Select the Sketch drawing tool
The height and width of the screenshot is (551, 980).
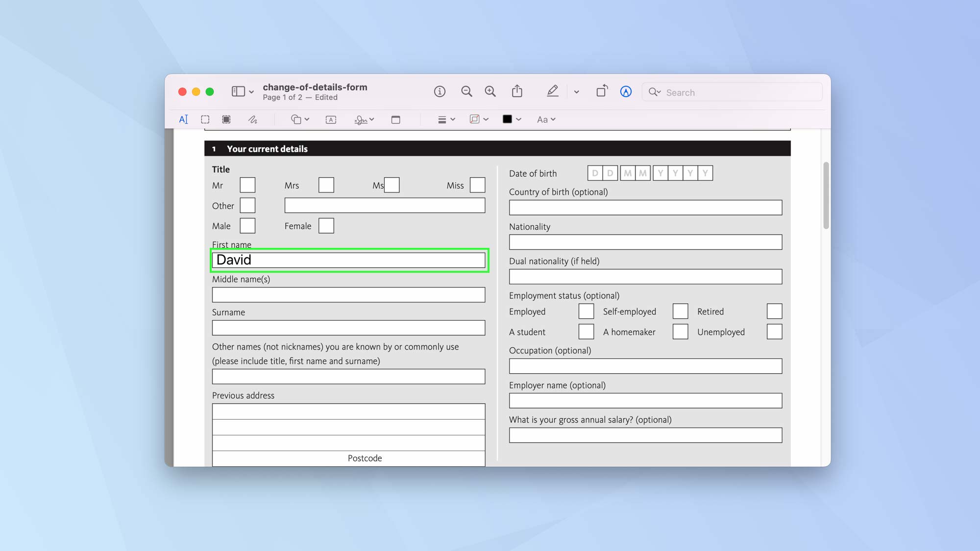253,119
